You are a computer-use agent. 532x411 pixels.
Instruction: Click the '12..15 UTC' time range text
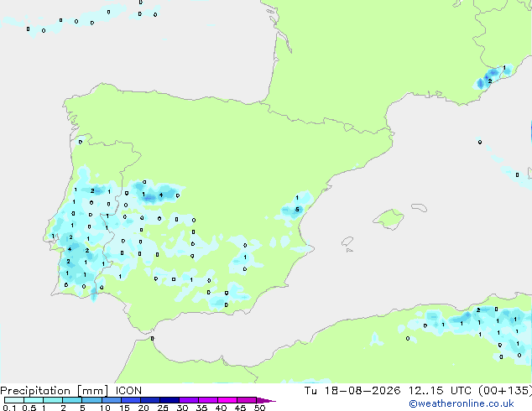tap(440, 391)
